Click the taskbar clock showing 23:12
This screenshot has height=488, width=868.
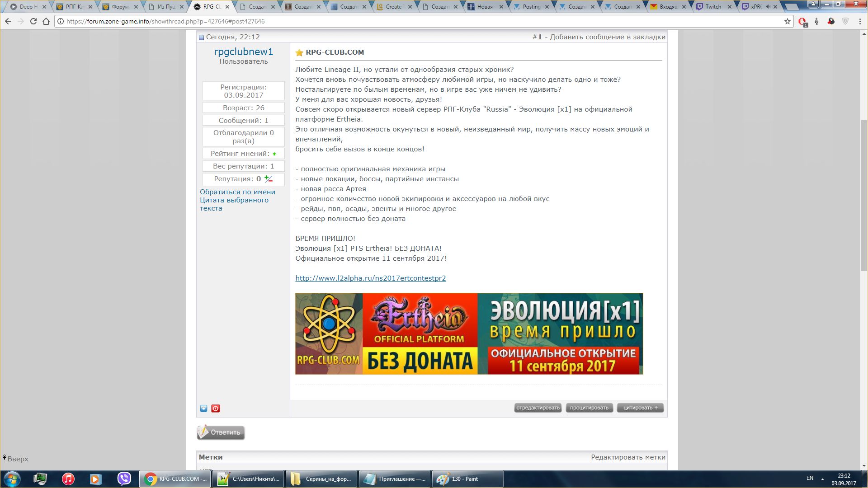[844, 479]
